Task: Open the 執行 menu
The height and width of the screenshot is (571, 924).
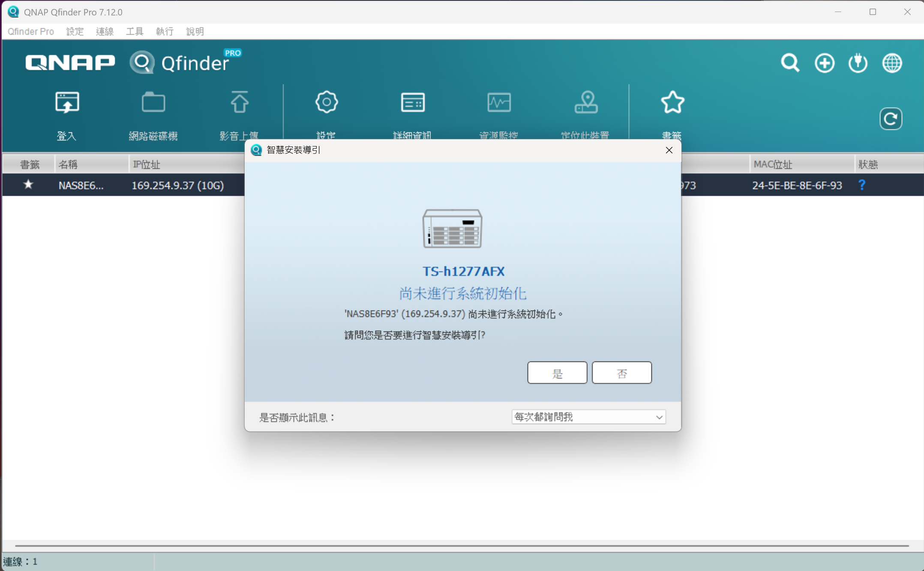Action: (165, 31)
